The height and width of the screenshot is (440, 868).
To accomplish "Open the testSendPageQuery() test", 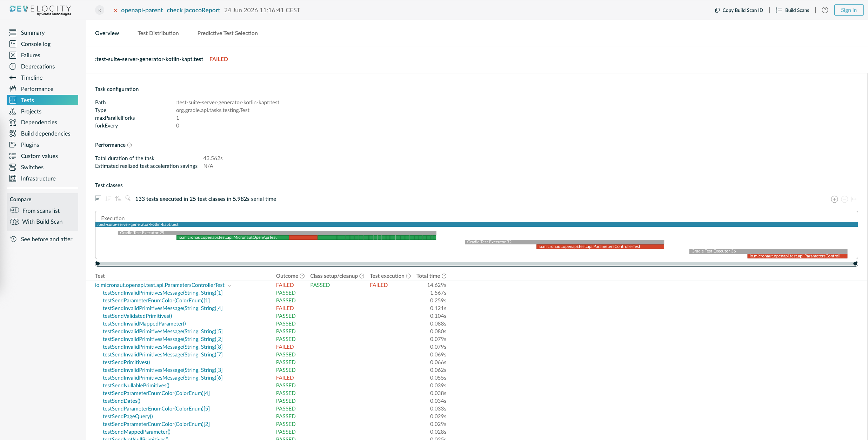I will click(128, 416).
